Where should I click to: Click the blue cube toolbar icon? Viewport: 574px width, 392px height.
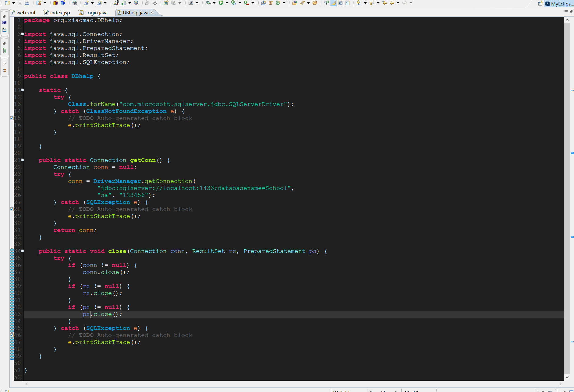point(63,3)
